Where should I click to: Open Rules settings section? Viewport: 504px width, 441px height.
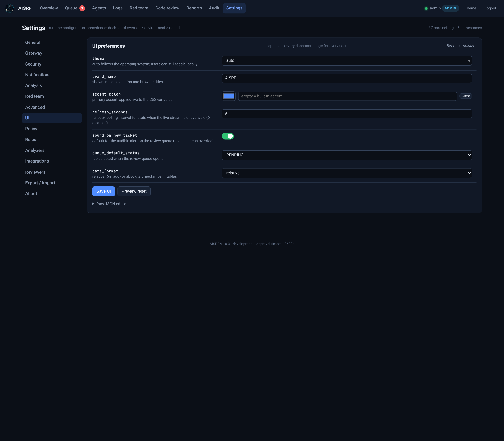coord(52,139)
